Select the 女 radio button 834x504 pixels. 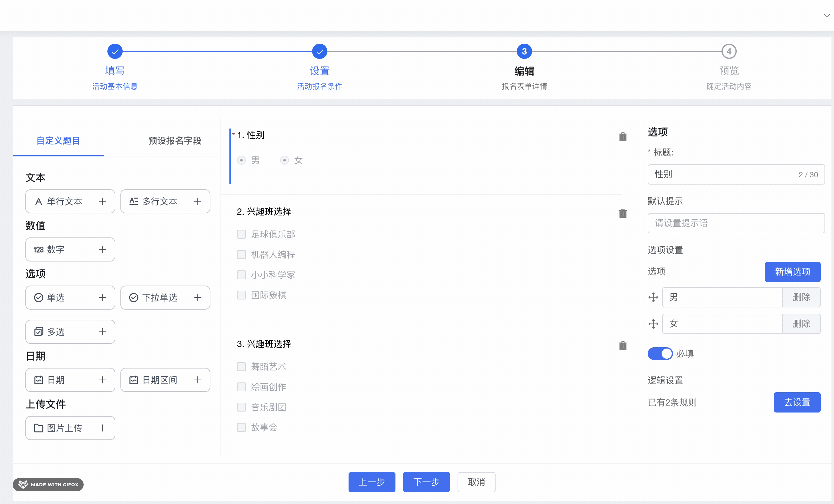point(284,160)
